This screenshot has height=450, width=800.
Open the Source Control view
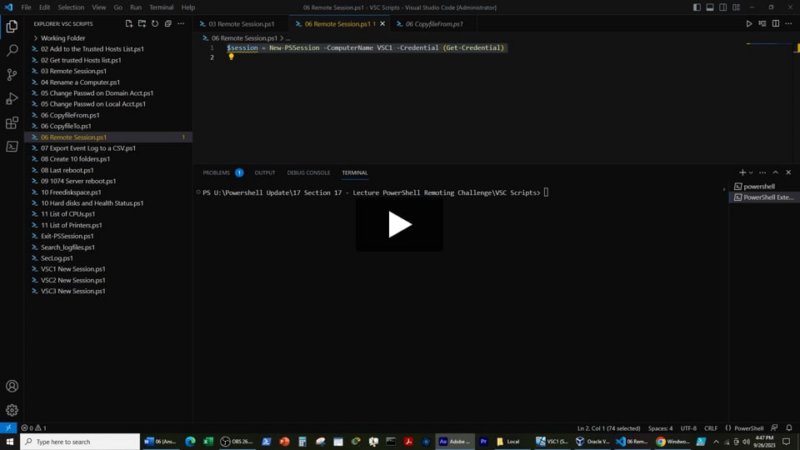click(12, 75)
